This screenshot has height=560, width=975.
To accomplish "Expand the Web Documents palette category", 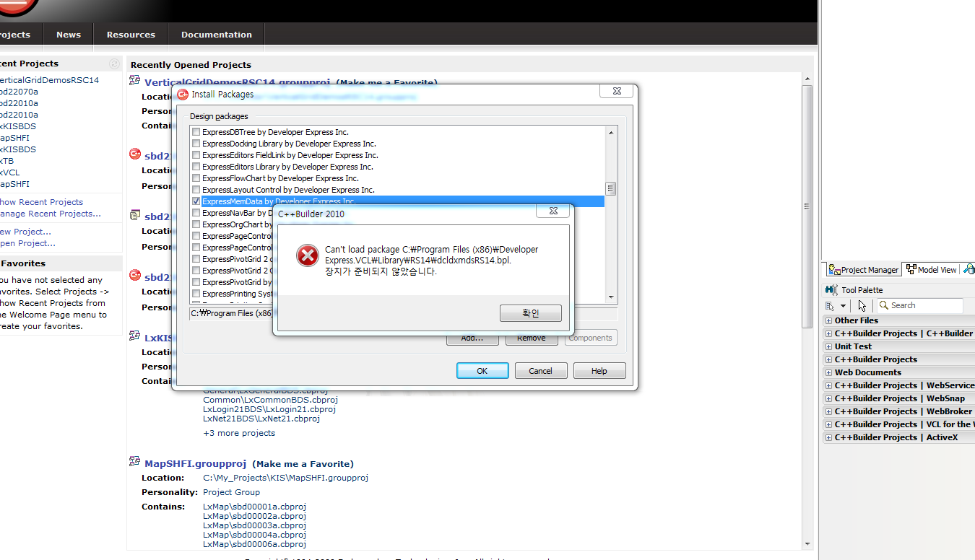I will [828, 372].
